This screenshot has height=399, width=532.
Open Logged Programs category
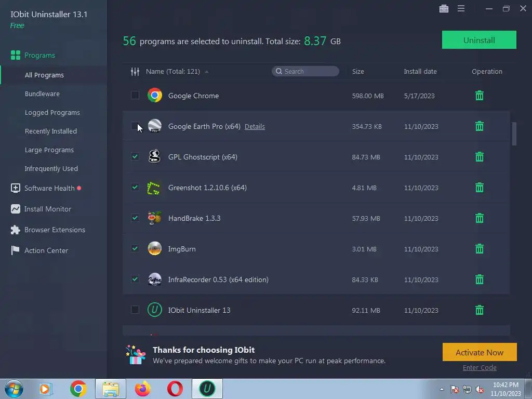point(52,112)
